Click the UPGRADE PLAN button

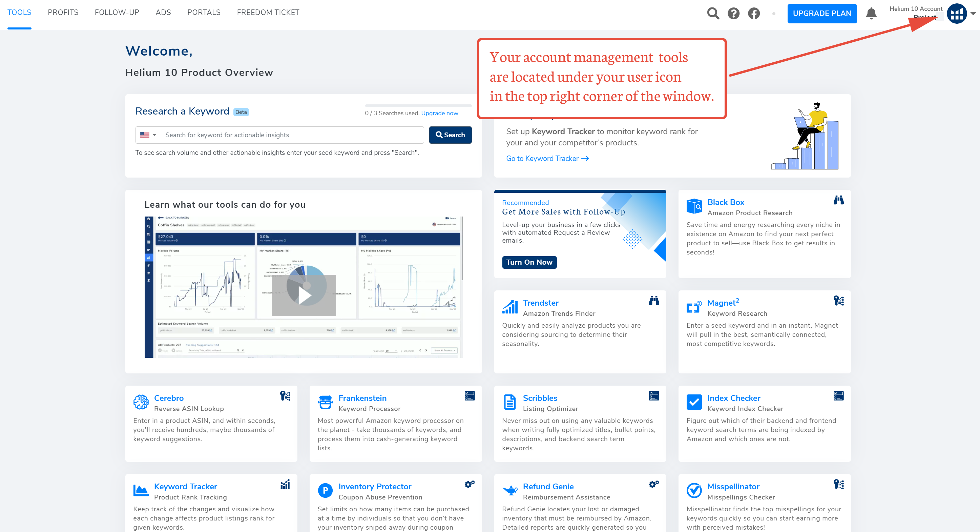click(821, 13)
